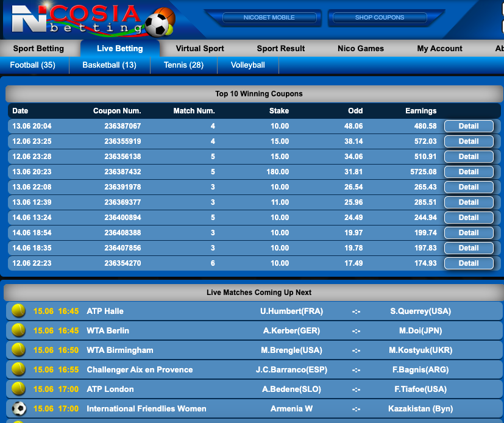Click International Friendlies Women league name
This screenshot has width=504, height=423.
click(147, 408)
